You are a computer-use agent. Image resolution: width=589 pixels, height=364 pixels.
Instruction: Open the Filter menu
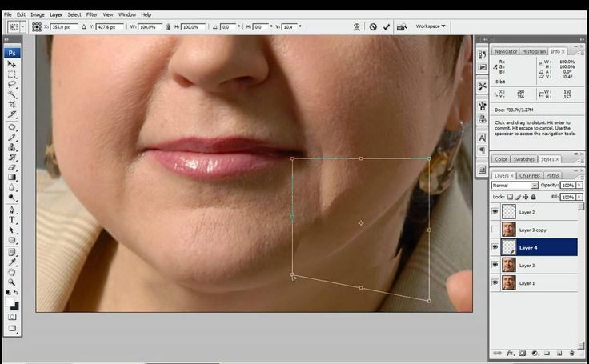click(x=92, y=14)
